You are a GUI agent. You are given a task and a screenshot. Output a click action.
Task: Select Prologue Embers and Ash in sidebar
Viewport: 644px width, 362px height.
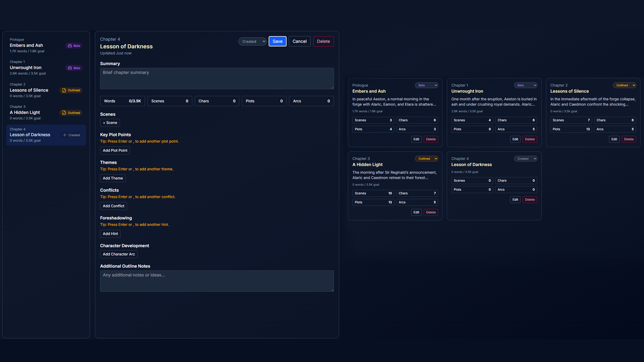26,45
